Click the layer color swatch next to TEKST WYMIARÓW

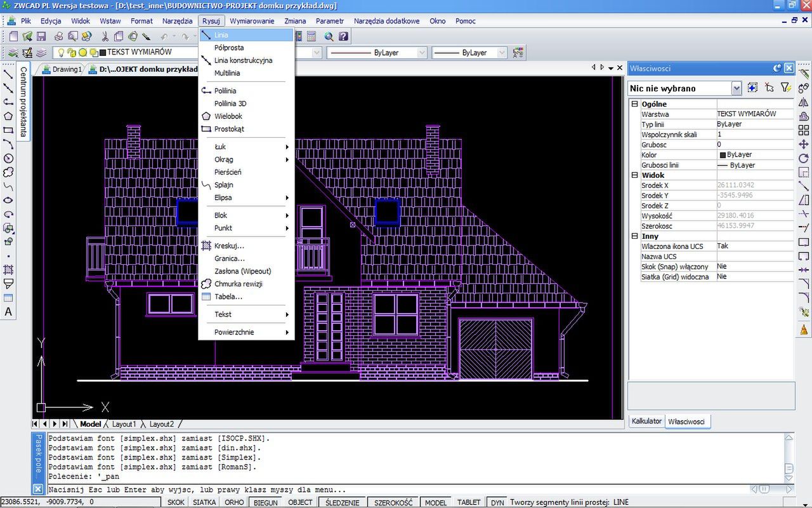coord(103,53)
